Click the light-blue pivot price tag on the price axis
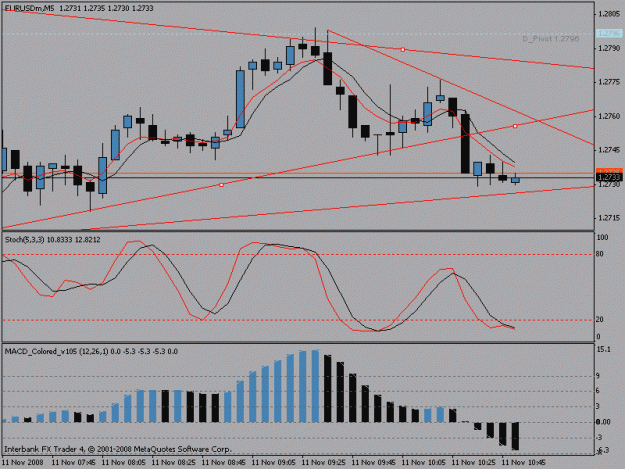This screenshot has height=469, width=625. [609, 34]
